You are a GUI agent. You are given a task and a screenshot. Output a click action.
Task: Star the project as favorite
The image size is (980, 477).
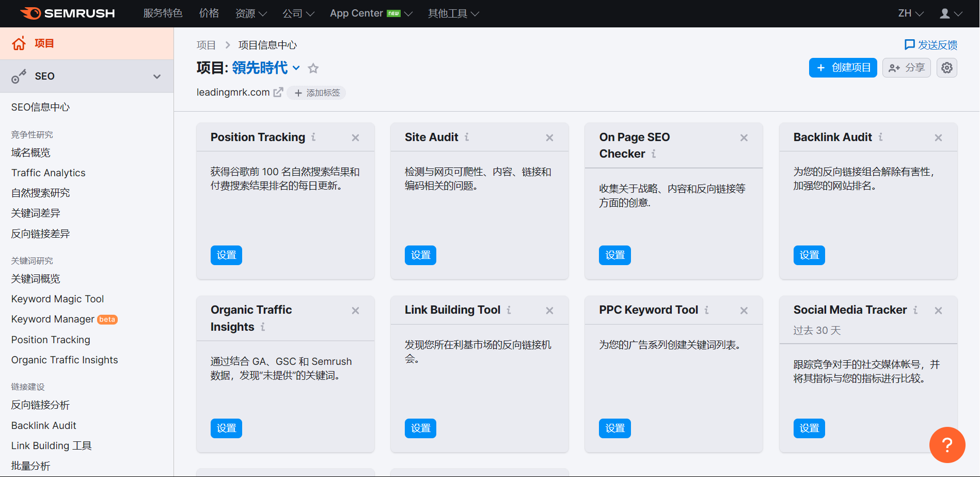(x=313, y=68)
